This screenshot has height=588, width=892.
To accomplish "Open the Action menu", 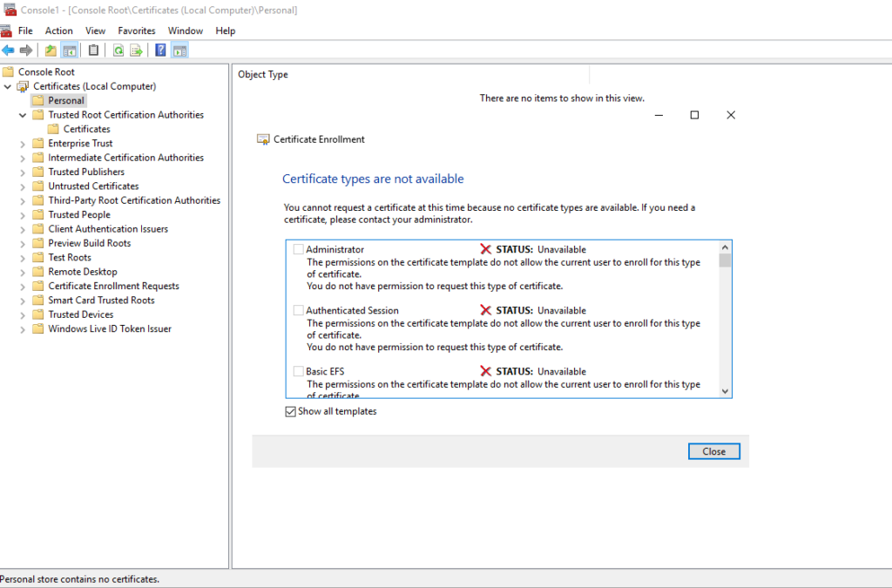I will (x=59, y=30).
